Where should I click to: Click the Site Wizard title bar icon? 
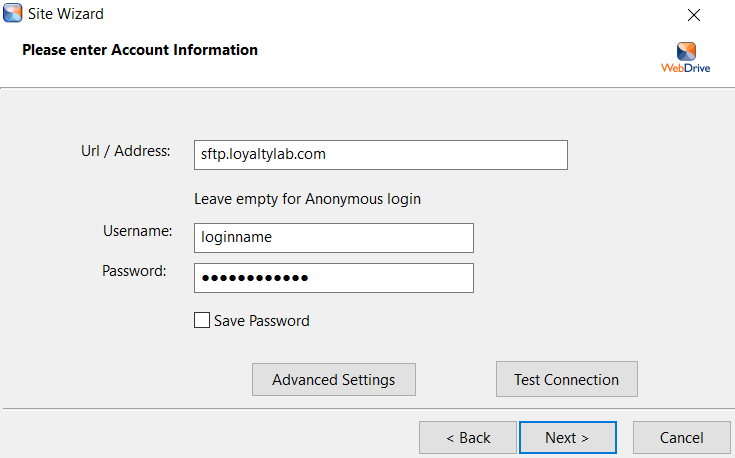coord(13,14)
